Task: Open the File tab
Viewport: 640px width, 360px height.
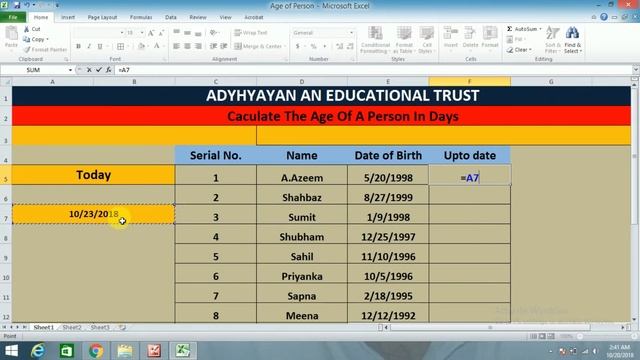Action: [13, 17]
